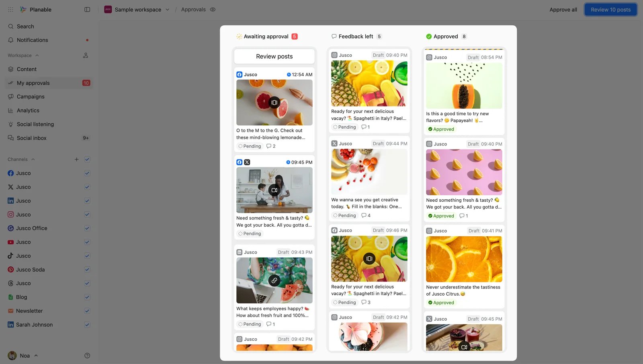Open the Sample workspace dropdown

(x=137, y=9)
